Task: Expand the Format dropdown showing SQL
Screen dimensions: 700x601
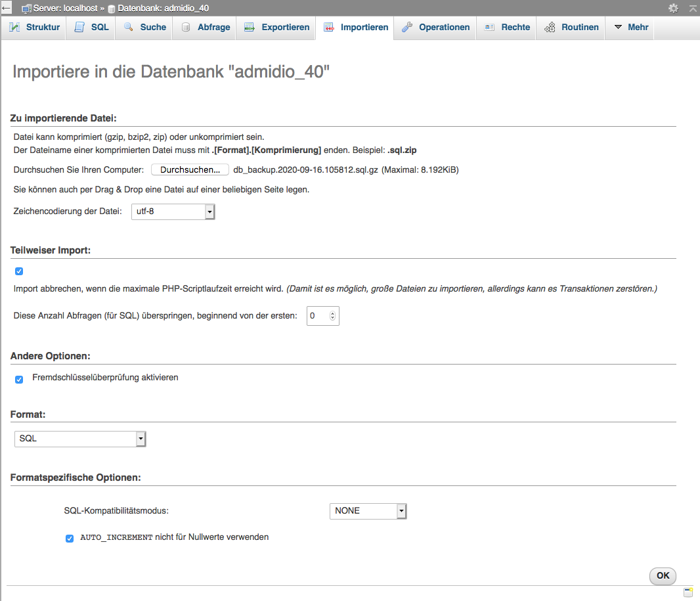Action: click(80, 439)
